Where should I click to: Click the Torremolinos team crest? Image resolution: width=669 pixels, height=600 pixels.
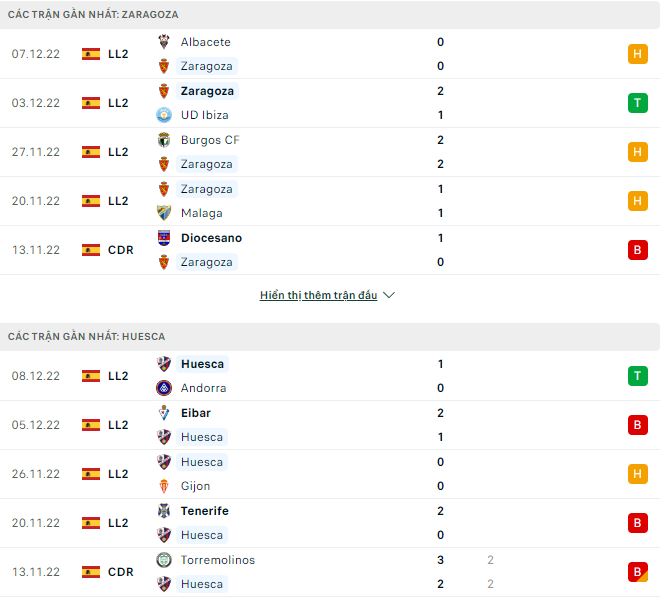coord(164,560)
